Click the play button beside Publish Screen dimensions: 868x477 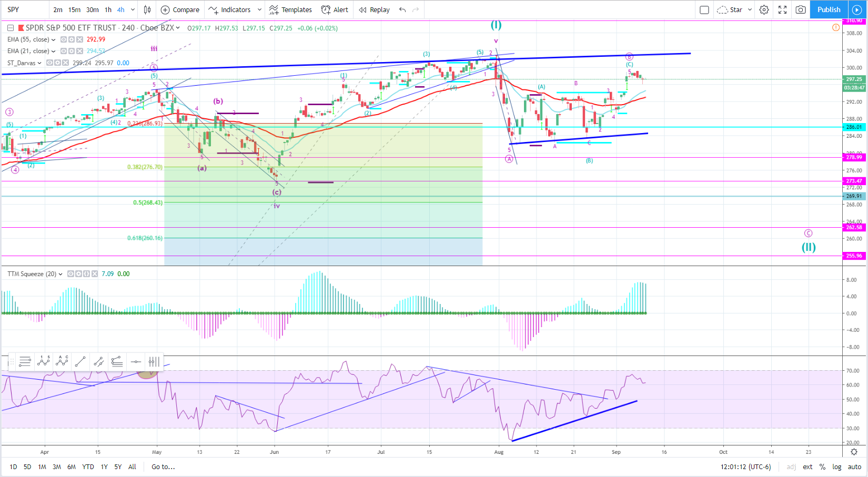click(x=857, y=9)
